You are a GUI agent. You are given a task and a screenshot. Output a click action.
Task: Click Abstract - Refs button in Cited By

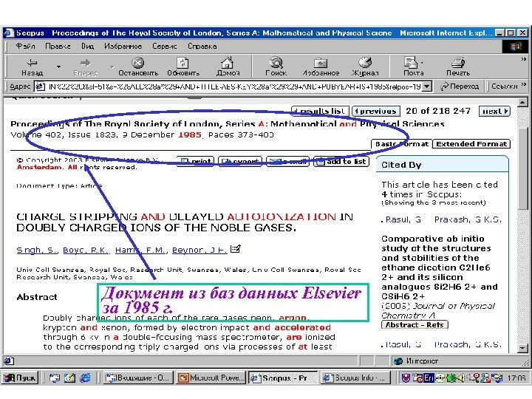point(415,324)
